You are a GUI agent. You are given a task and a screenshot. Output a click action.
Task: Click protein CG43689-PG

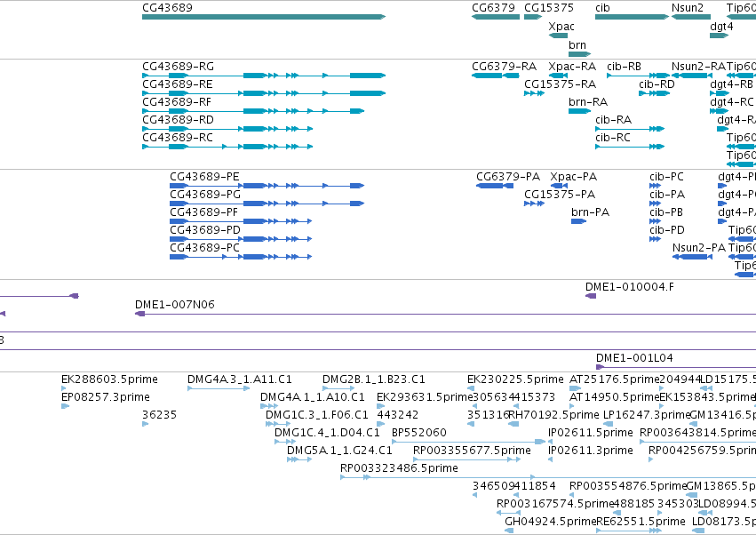267,204
